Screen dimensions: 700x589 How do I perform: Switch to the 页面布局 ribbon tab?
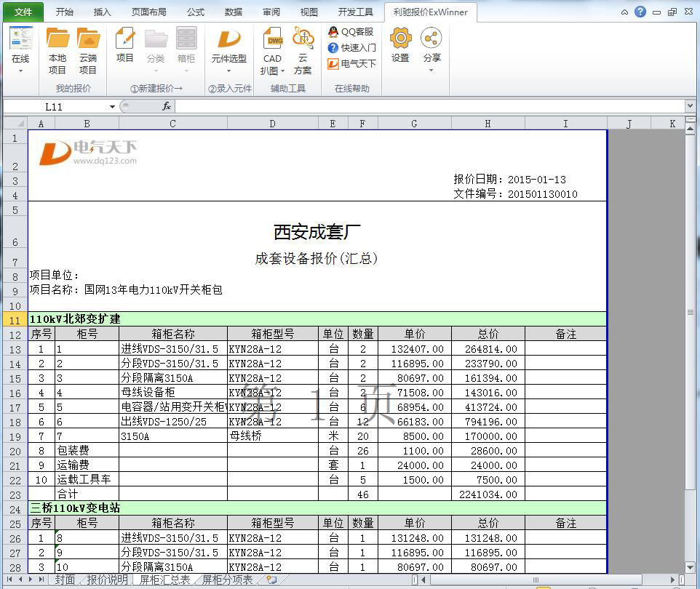148,12
